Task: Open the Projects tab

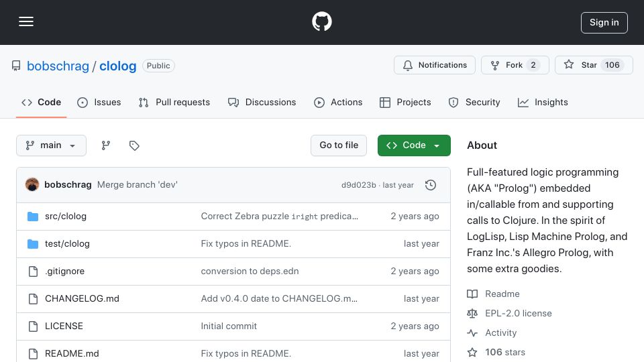Action: (x=405, y=102)
